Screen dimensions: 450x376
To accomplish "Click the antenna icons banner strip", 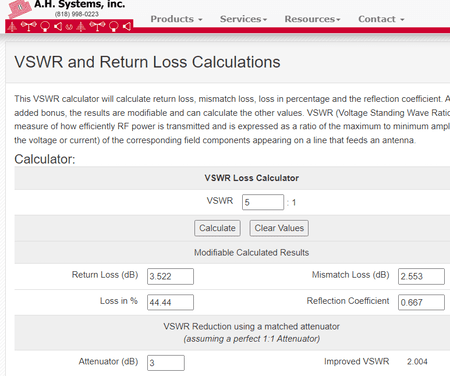I will 69,26.
